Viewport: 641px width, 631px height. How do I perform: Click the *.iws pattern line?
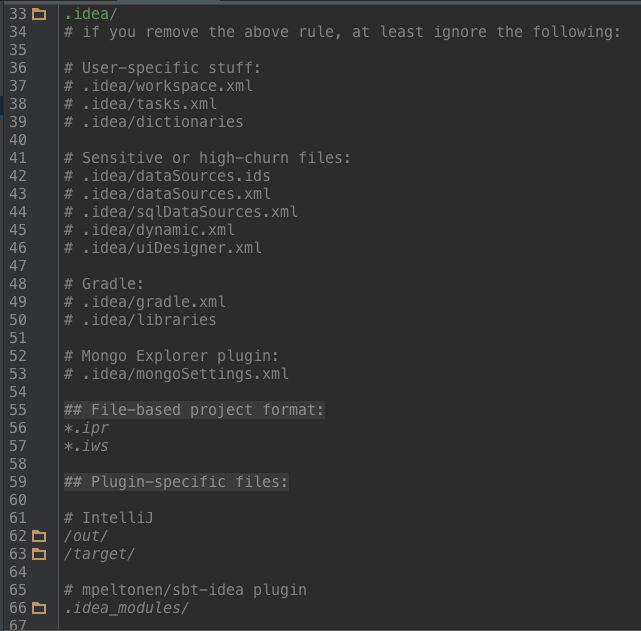coord(86,446)
